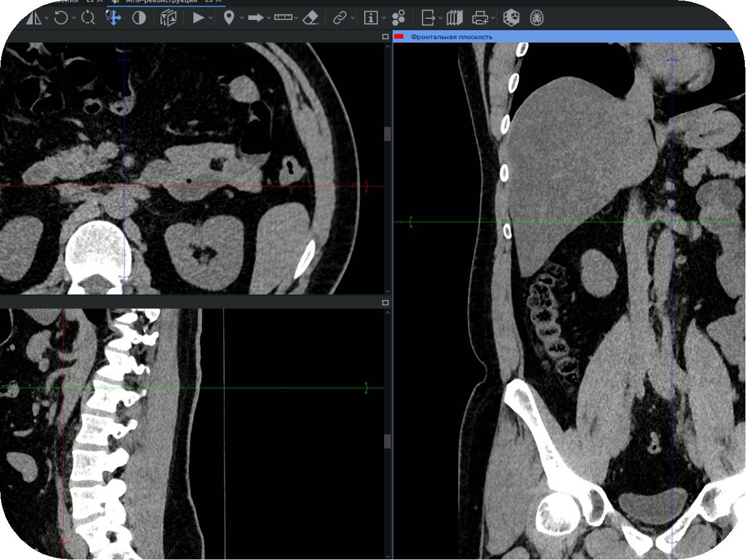
Task: Expand the ruler tool dropdown arrow
Action: [x=296, y=18]
